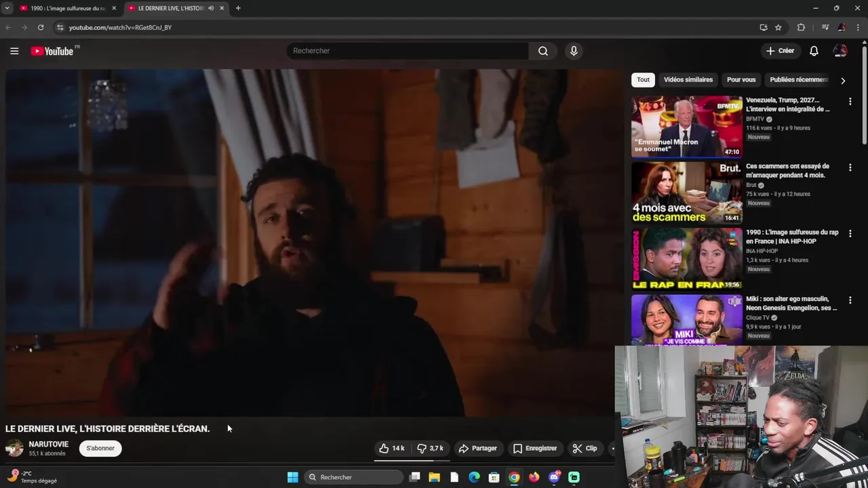Viewport: 868px width, 488px height.
Task: Select the Pour vous chip
Action: point(741,79)
